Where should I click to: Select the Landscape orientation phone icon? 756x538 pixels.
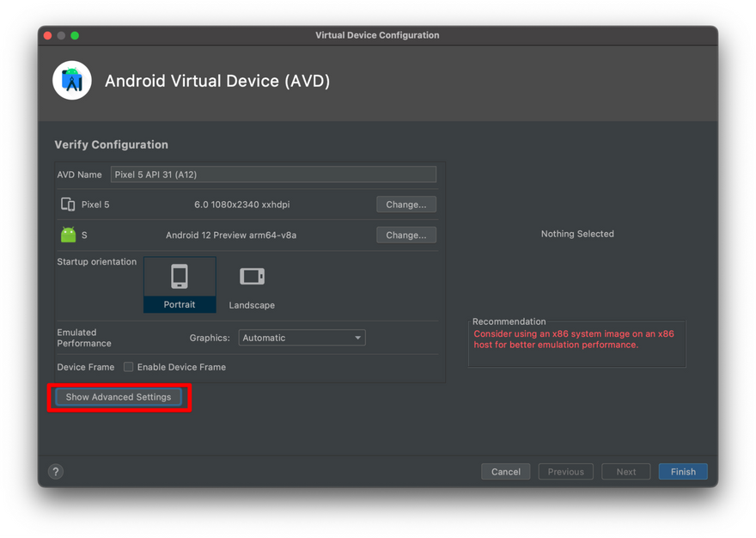pos(252,277)
